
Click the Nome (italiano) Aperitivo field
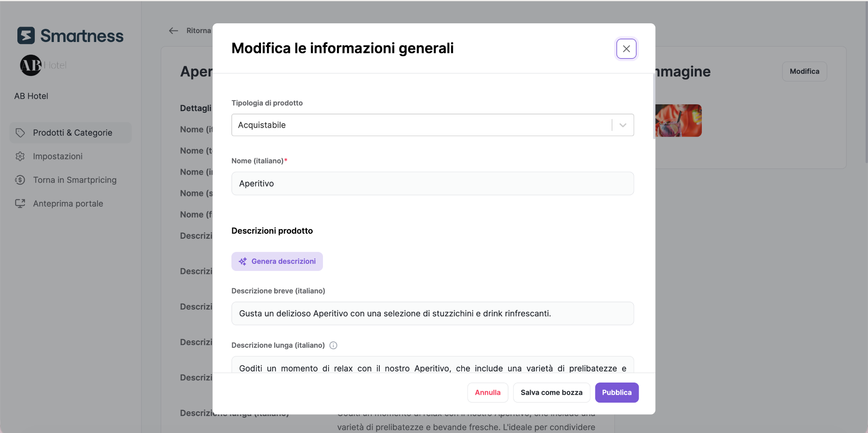432,184
